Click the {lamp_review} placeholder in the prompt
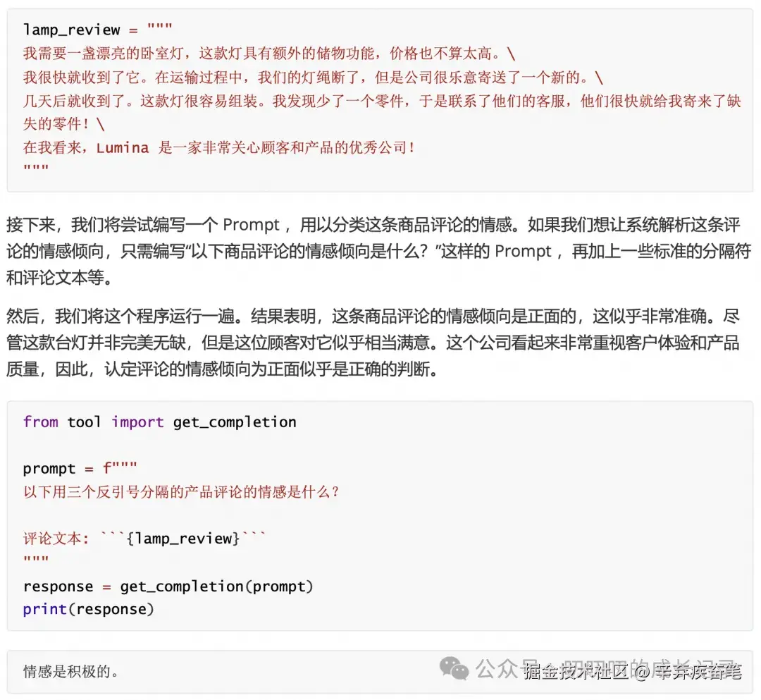Viewport: 761px width, 700px height. click(x=183, y=539)
